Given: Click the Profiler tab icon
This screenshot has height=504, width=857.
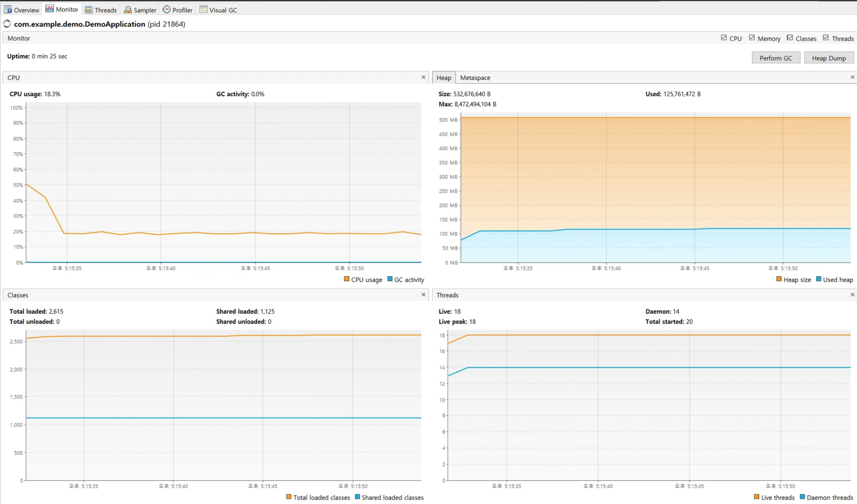Looking at the screenshot, I should pos(166,9).
